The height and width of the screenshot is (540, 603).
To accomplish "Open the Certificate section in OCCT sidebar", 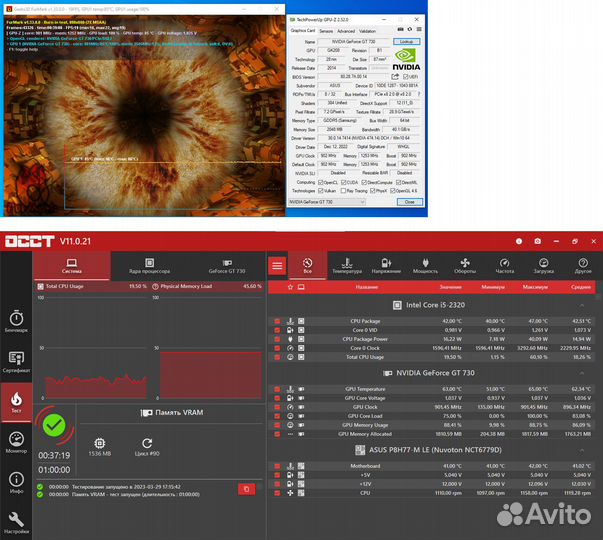I will [x=16, y=362].
